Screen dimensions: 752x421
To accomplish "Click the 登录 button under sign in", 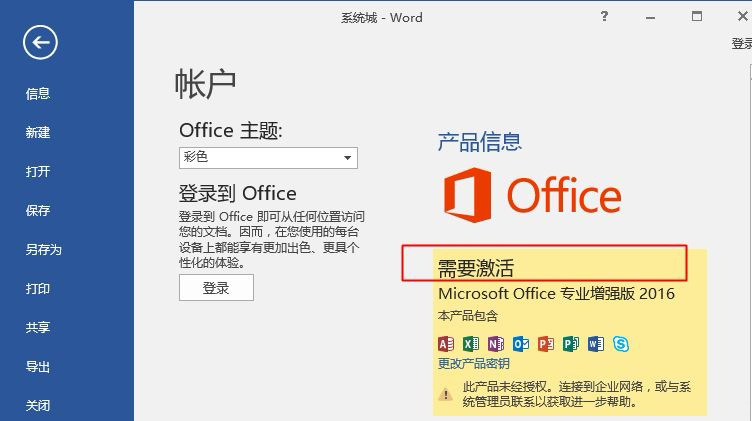I will (216, 288).
